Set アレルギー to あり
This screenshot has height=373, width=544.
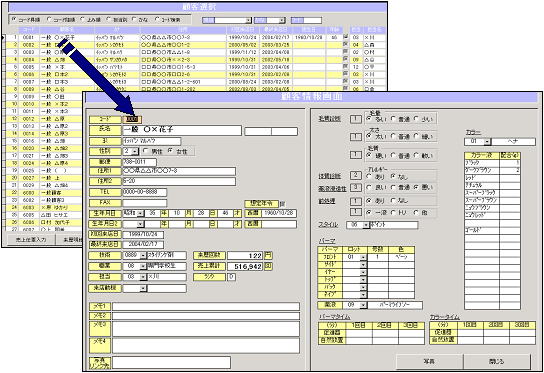(369, 177)
